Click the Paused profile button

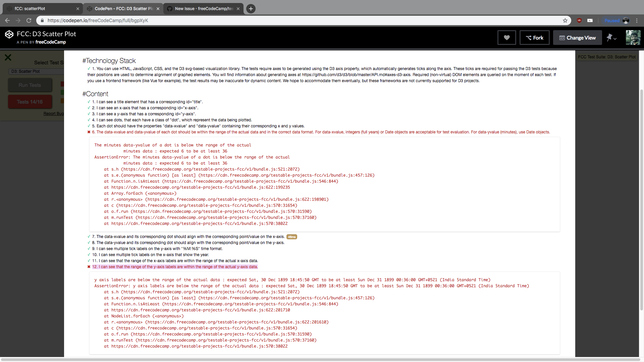point(616,20)
